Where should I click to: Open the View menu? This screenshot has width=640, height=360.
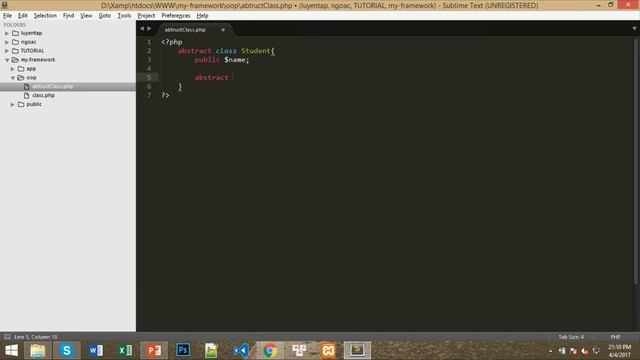tap(86, 16)
